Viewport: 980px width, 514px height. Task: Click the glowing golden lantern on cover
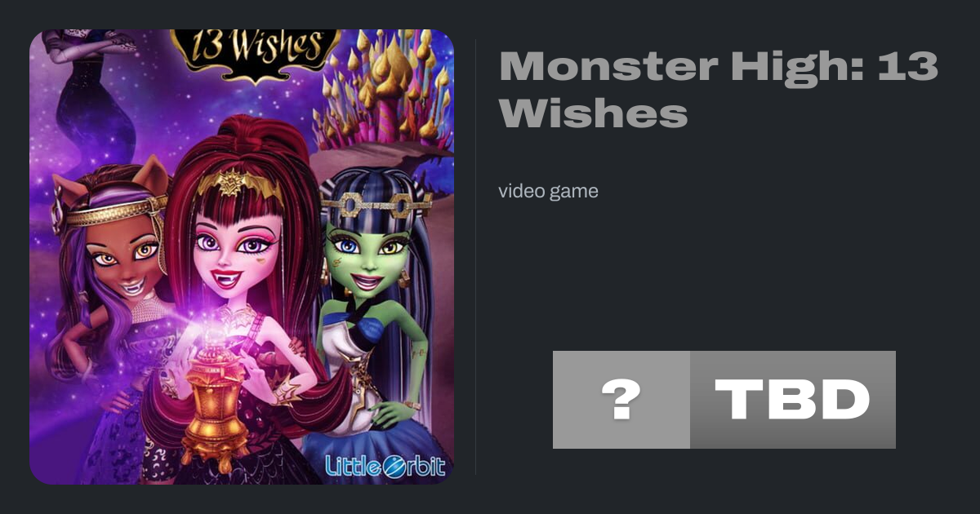point(214,398)
